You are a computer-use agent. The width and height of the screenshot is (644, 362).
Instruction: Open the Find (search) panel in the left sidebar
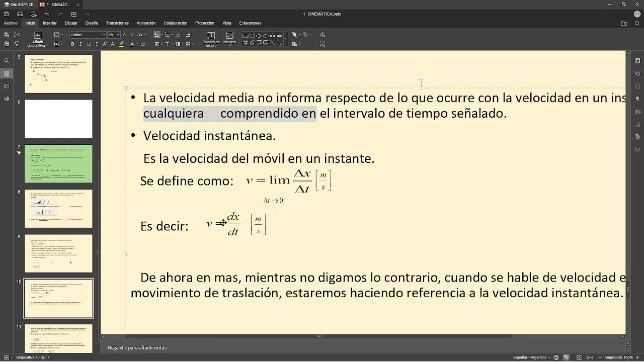[7, 61]
